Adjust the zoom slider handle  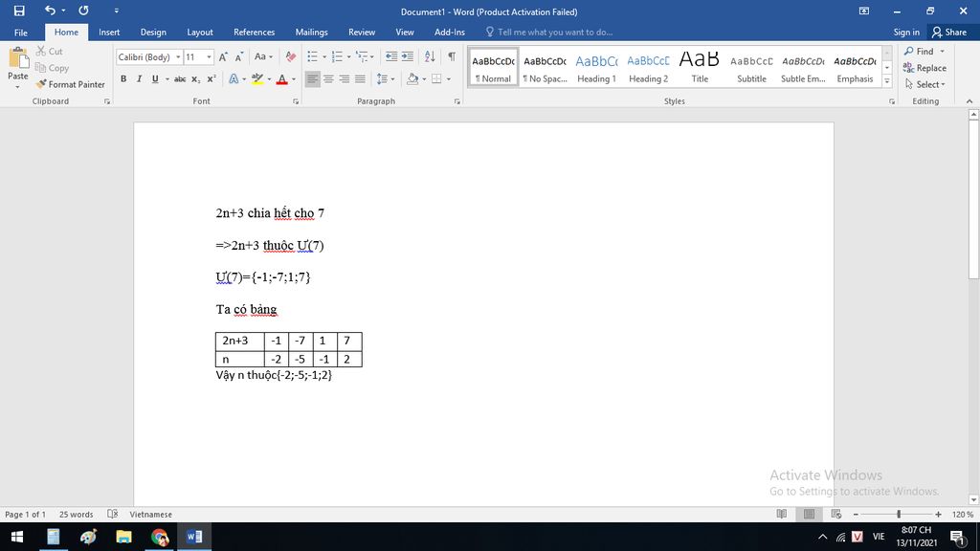click(899, 514)
